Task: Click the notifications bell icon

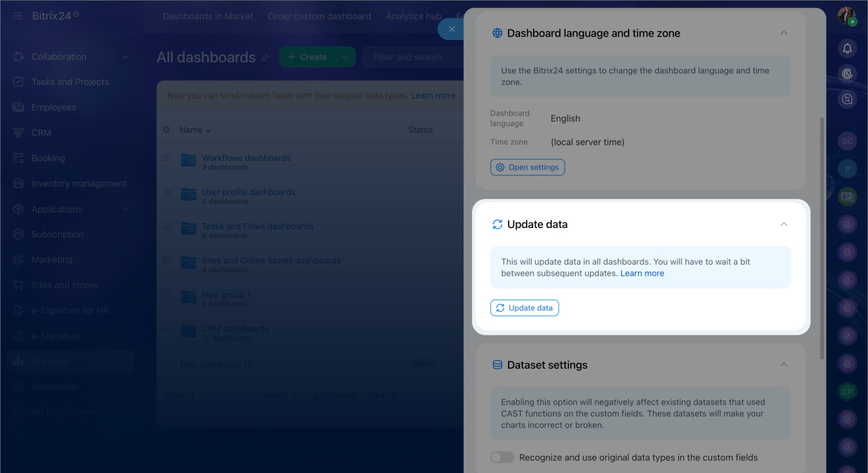Action: pyautogui.click(x=847, y=48)
